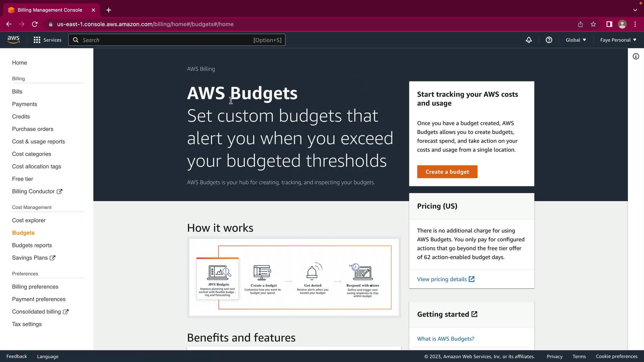Reload the billing console page

coord(35,24)
